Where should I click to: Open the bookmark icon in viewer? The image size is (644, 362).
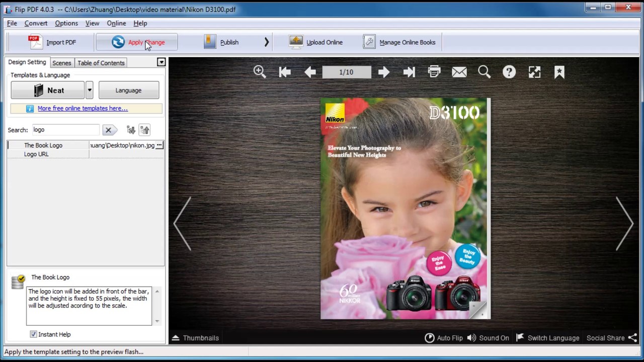pyautogui.click(x=559, y=72)
